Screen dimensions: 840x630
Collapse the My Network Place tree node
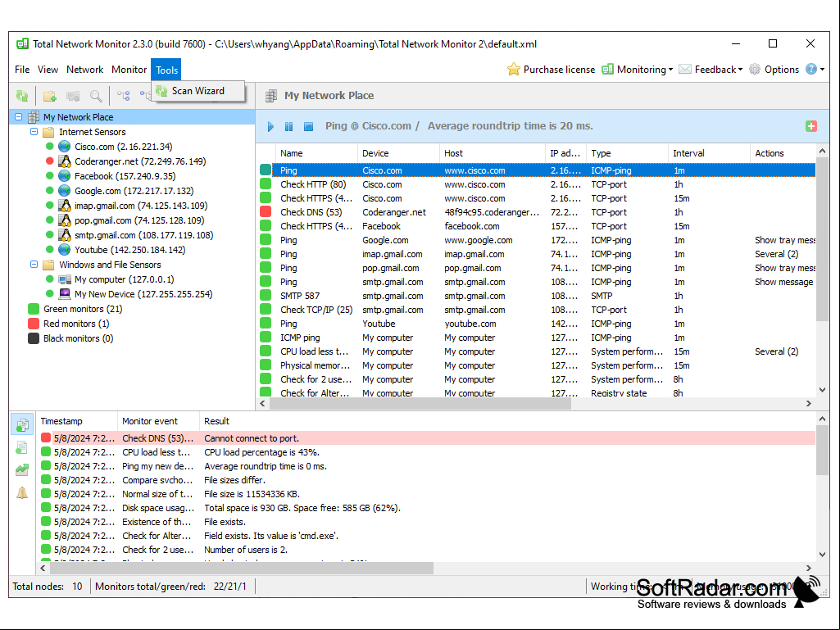[19, 117]
